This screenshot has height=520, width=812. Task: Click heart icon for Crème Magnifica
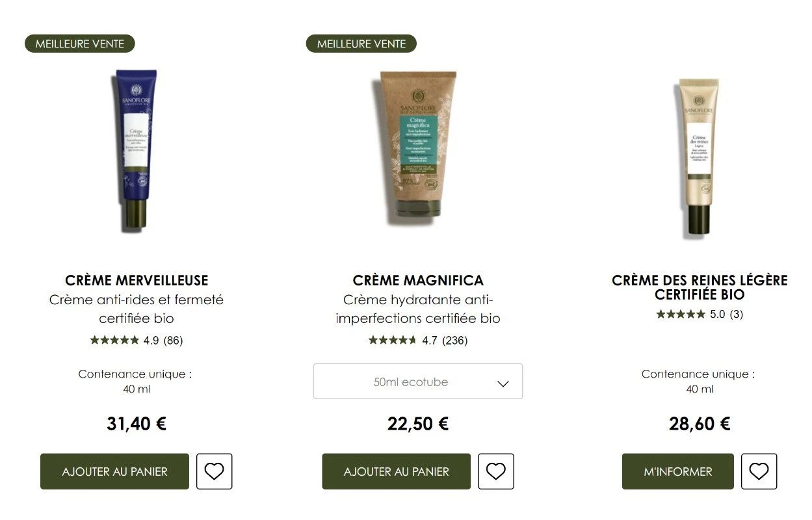click(x=496, y=471)
